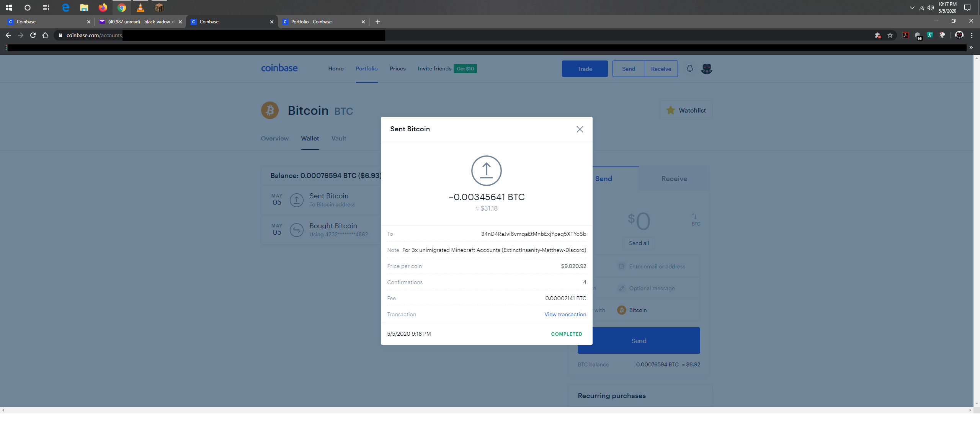Open the Windows Start menu

pos(9,7)
